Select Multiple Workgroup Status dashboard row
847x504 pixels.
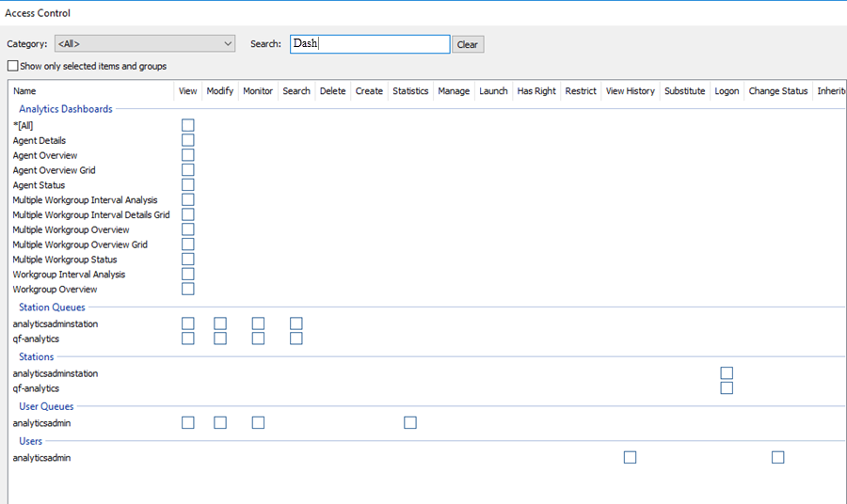65,260
